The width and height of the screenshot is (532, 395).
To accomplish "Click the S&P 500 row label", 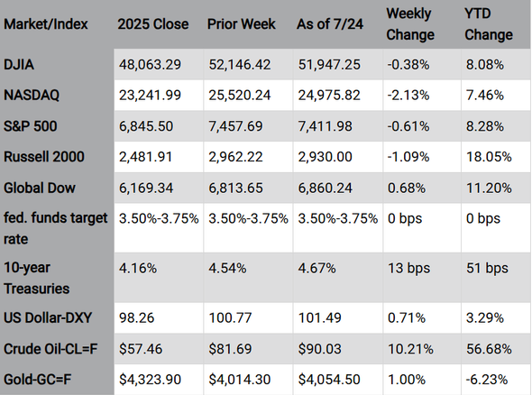I will tap(30, 126).
